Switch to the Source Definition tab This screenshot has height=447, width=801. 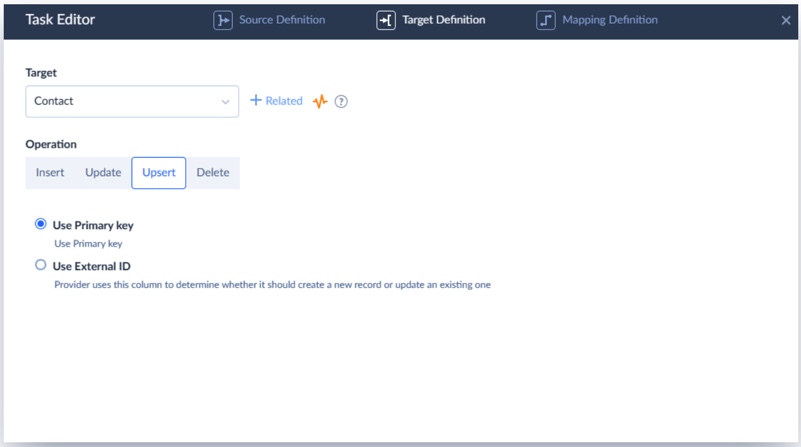point(269,20)
